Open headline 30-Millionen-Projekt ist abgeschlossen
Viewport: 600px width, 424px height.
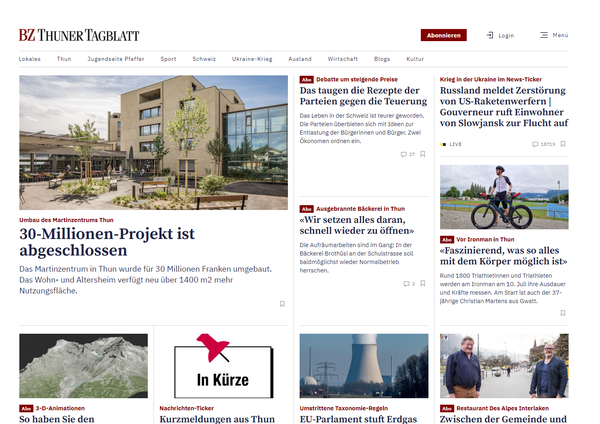coord(107,242)
